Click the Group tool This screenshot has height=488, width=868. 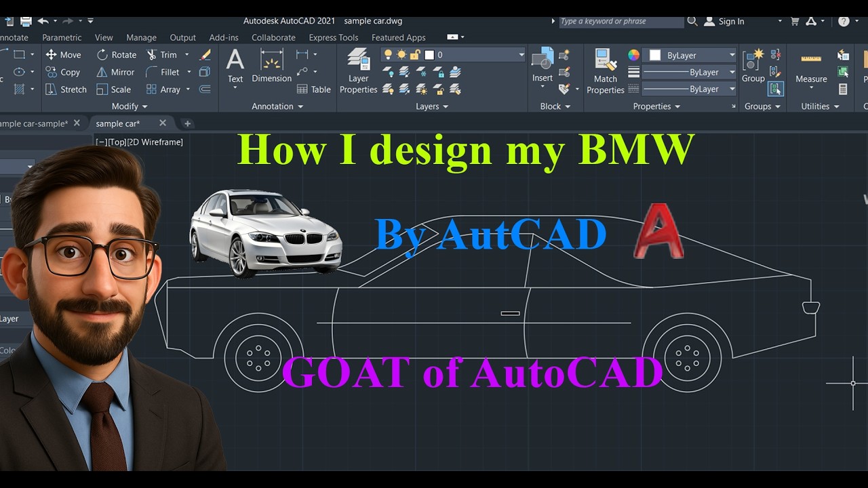point(753,66)
